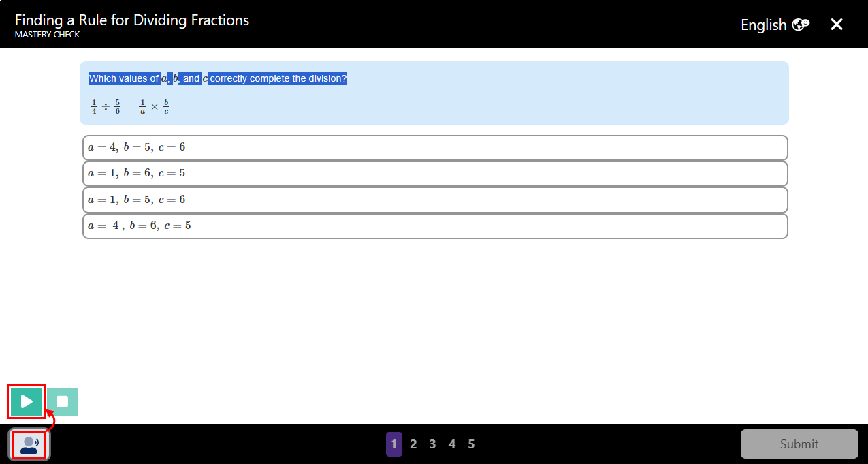Jump to question 5

tap(471, 444)
